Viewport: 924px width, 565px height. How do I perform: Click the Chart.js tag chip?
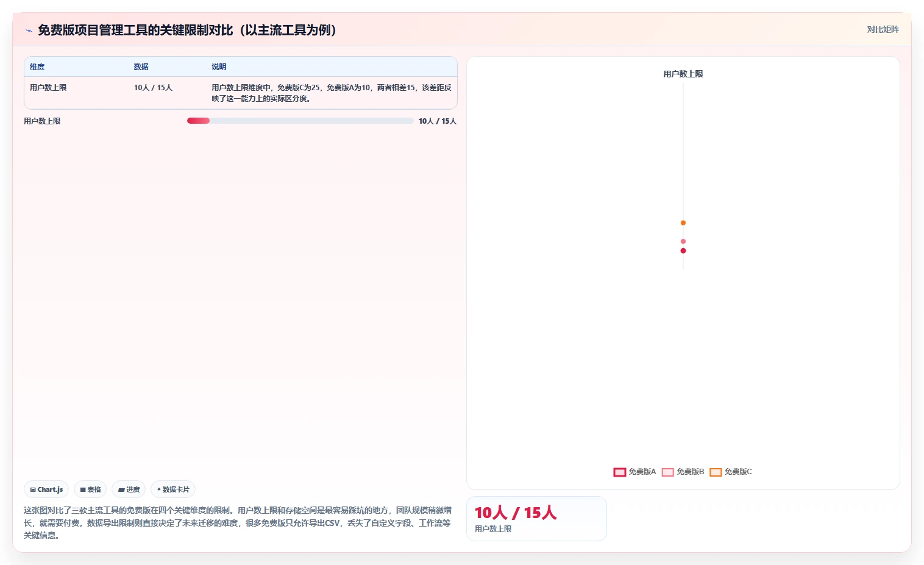(46, 489)
